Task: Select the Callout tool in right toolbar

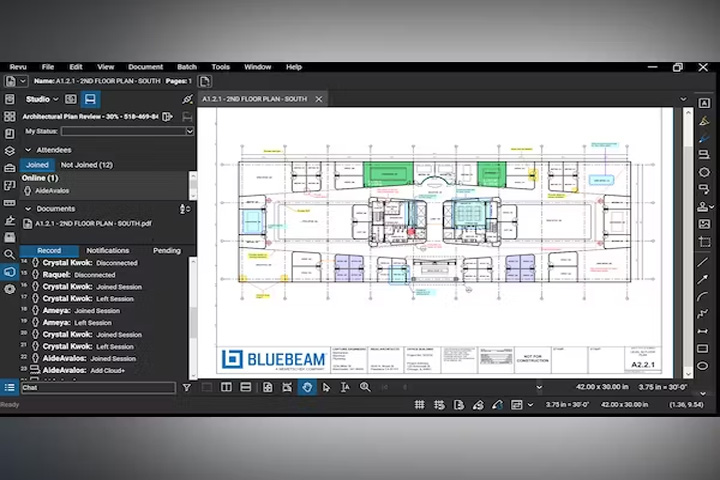Action: tap(704, 189)
